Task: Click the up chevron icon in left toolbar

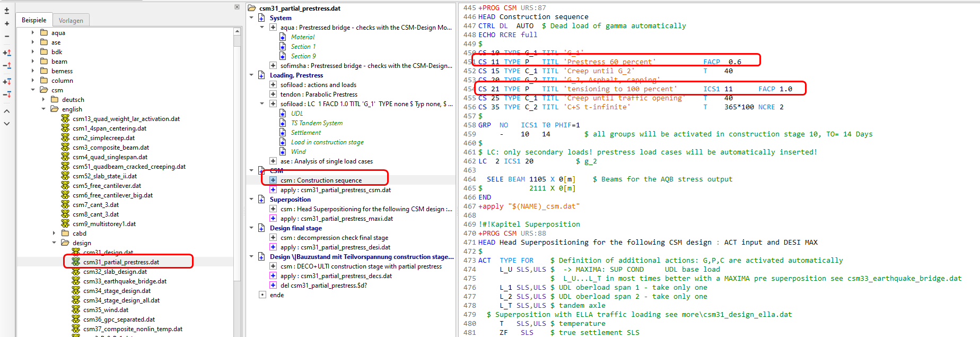Action: [7, 111]
